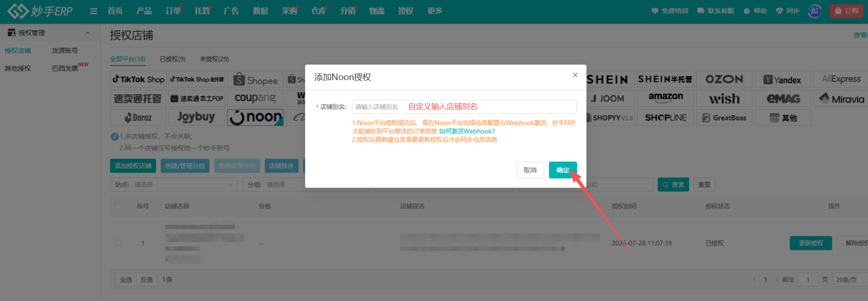Select the OZON platform logo

724,79
